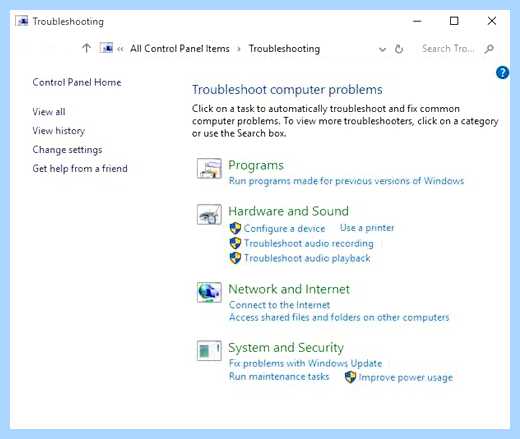
Task: Open the System and Security category icon
Action: pyautogui.click(x=209, y=350)
